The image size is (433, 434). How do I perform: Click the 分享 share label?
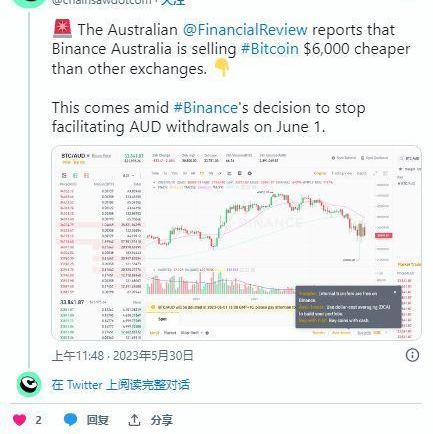tap(162, 420)
